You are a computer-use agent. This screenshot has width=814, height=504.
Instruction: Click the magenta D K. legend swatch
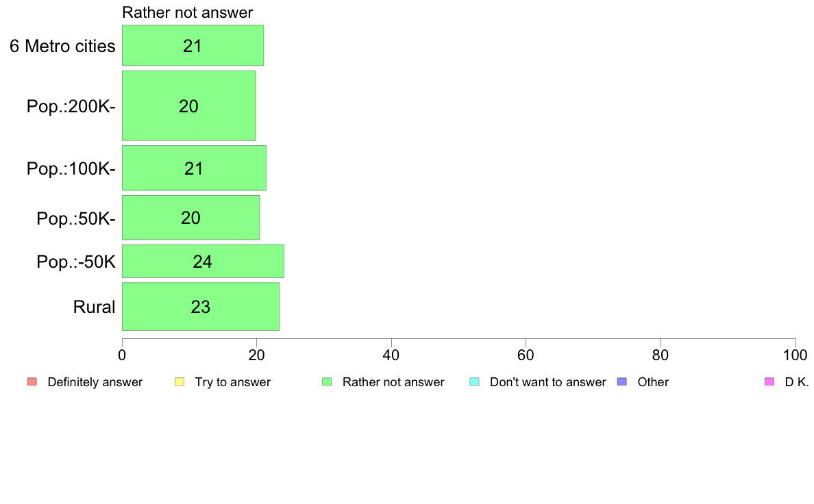coord(769,381)
